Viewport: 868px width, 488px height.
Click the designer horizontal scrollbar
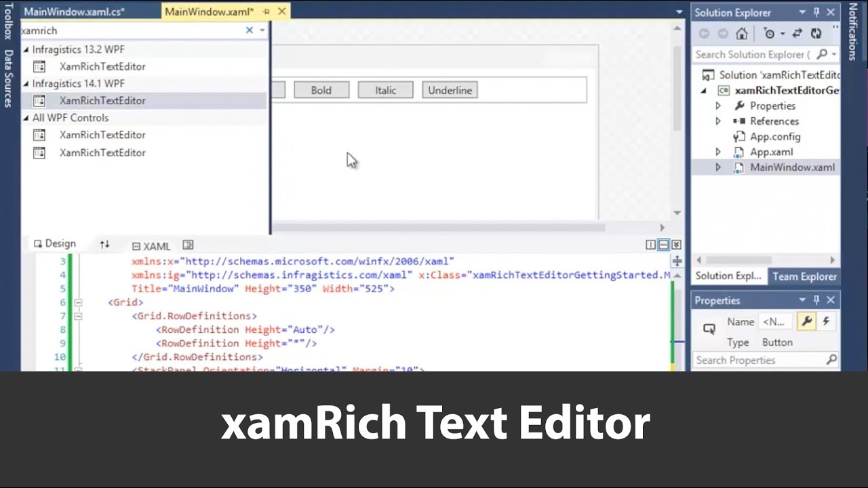[x=437, y=228]
